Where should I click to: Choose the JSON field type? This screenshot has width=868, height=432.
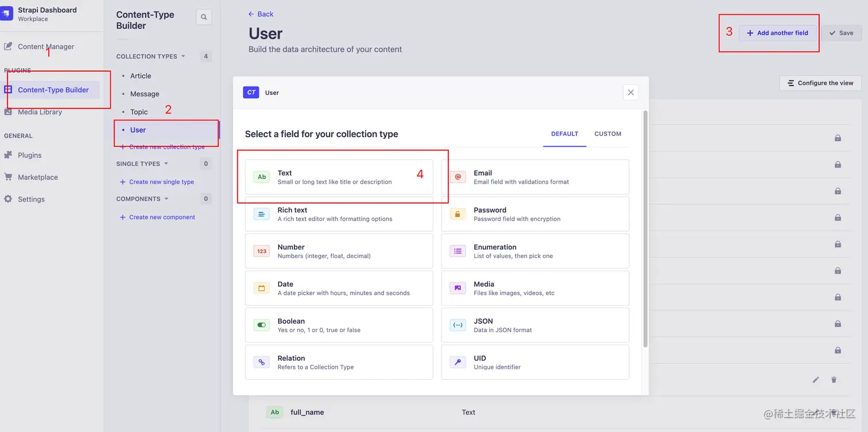tap(535, 325)
